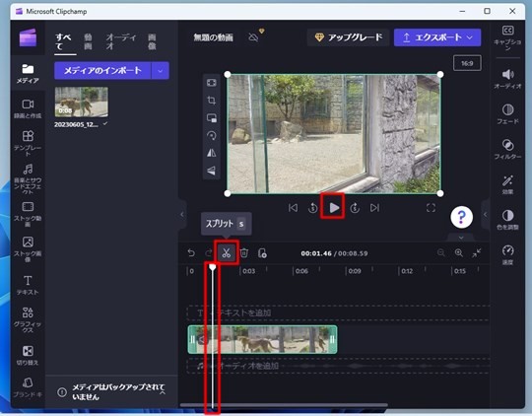Image resolution: width=532 pixels, height=416 pixels.
Task: Open the 色を調整 color adjust panel
Action: 507,220
